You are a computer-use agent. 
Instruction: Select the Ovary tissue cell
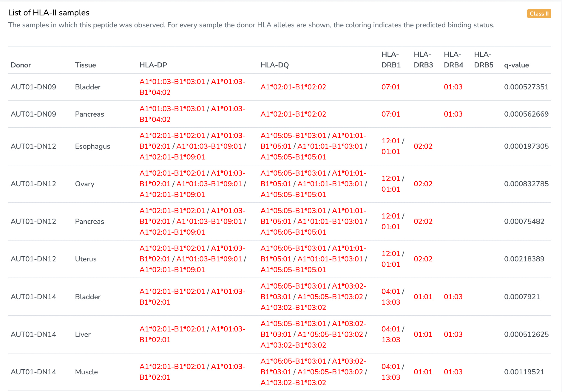[85, 184]
